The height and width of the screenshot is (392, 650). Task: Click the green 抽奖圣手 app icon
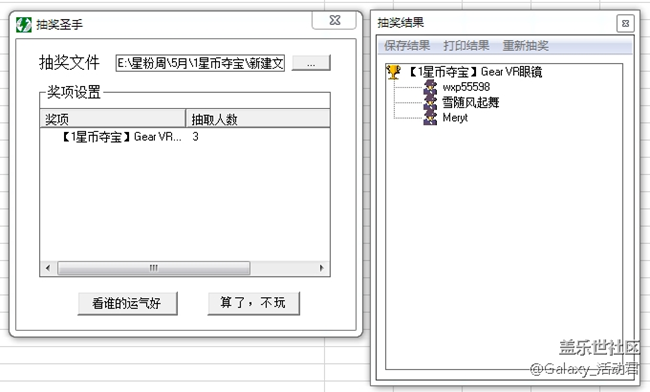coord(24,24)
